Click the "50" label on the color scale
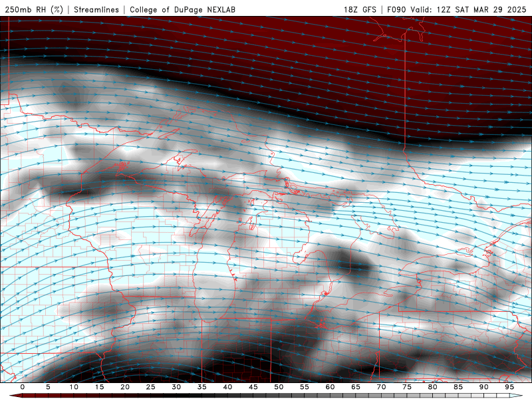532x399 pixels. 279,387
